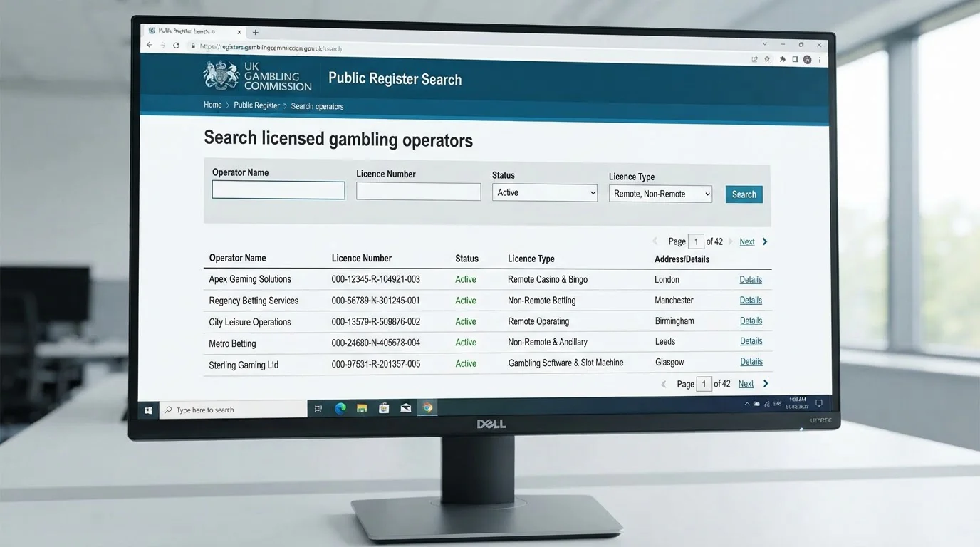
Task: Focus the Operator Name input field
Action: tap(278, 190)
